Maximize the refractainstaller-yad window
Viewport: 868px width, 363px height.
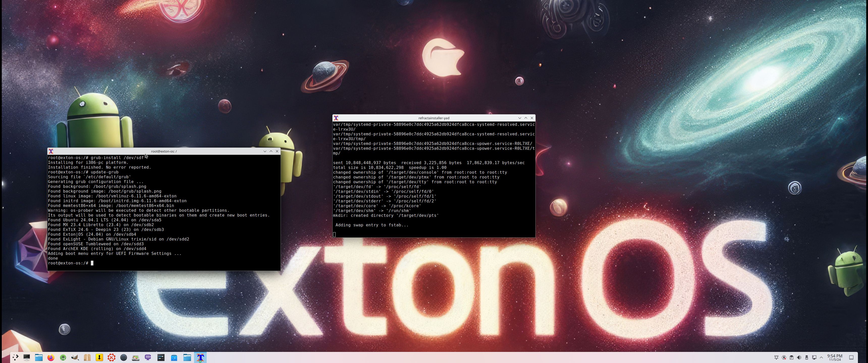(x=526, y=118)
